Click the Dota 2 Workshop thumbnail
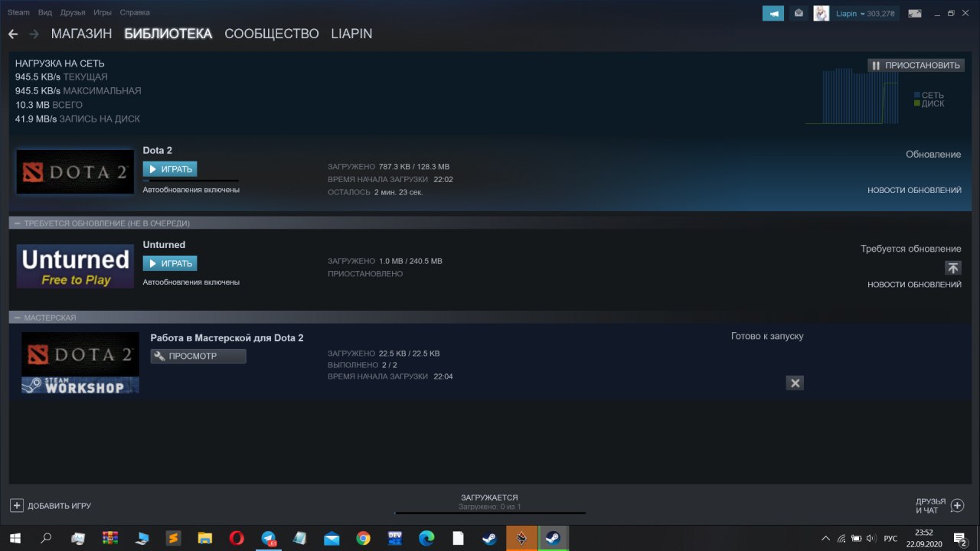The image size is (980, 551). (80, 363)
